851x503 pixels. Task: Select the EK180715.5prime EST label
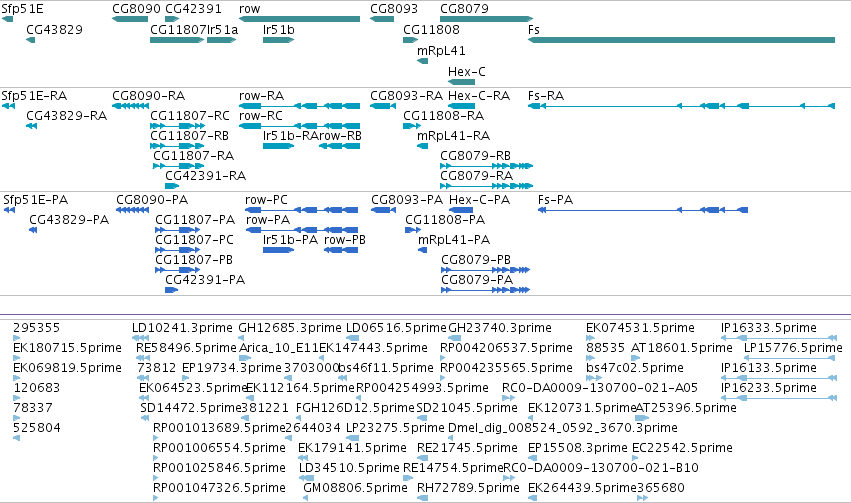(x=67, y=348)
